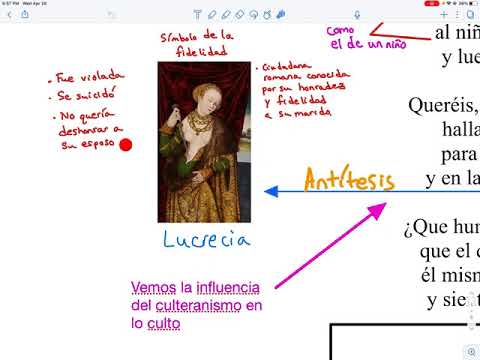Select the shapes/sticker tool
480x360 pixels.
[267, 15]
